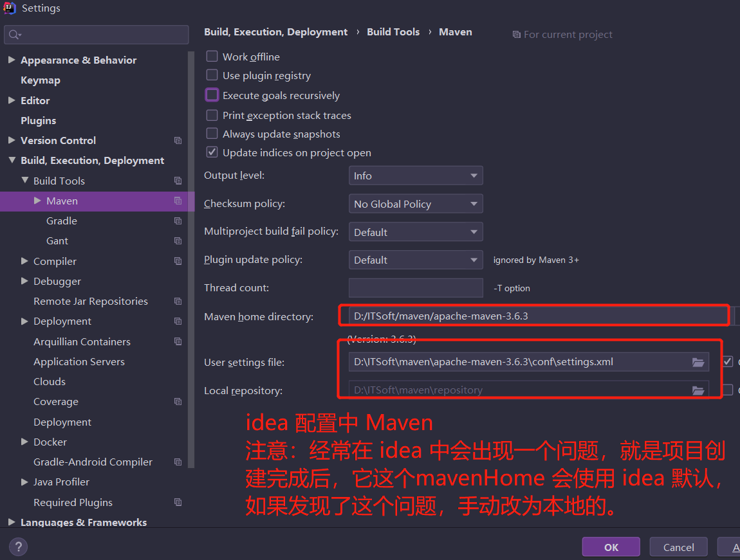This screenshot has width=740, height=560.
Task: Click project-level icon beside Gradle-Android Compiler
Action: click(x=178, y=462)
